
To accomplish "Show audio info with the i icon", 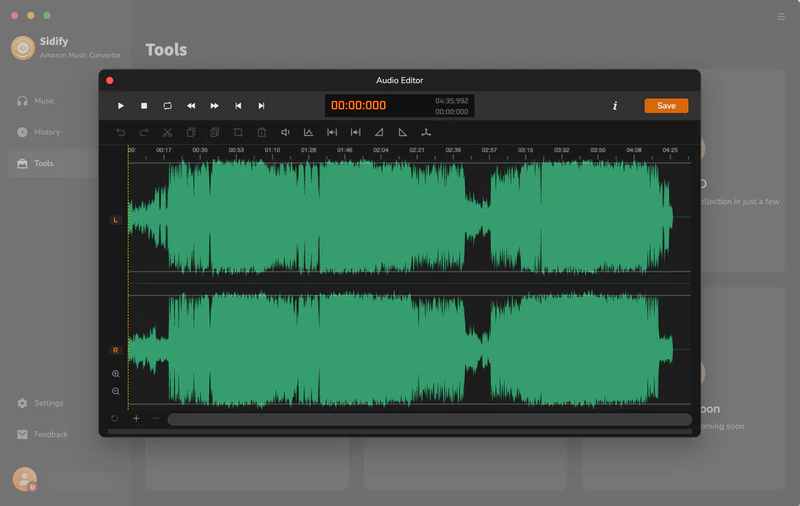I will pos(615,106).
